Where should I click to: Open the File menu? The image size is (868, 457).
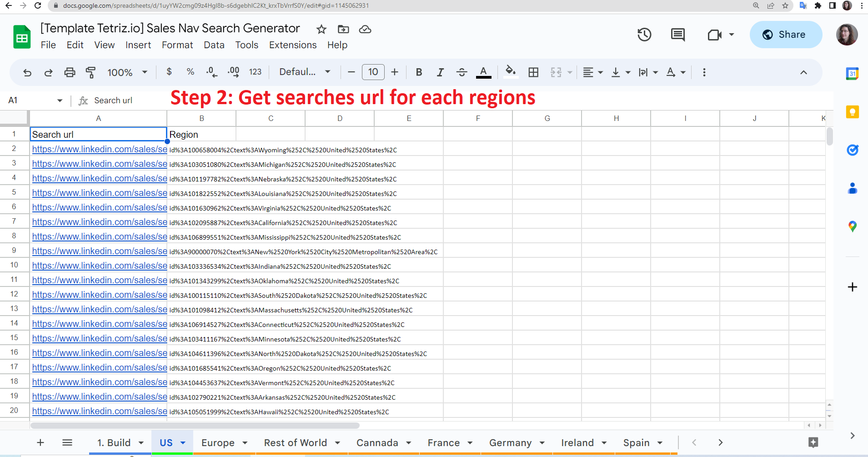[x=48, y=45]
